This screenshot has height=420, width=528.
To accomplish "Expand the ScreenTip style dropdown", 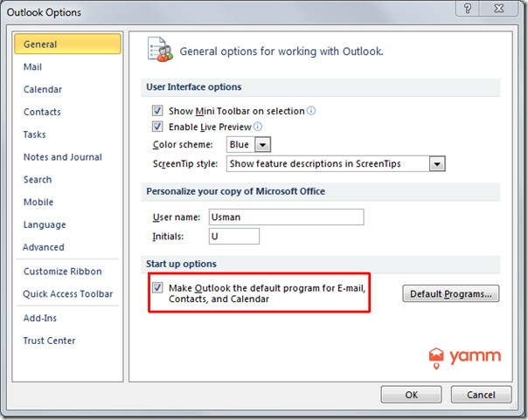I will tap(438, 163).
